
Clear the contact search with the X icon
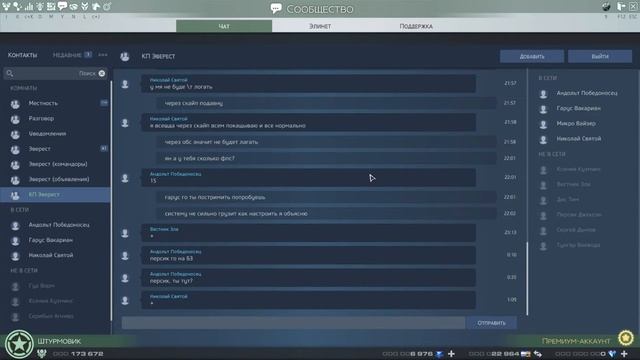click(x=102, y=73)
